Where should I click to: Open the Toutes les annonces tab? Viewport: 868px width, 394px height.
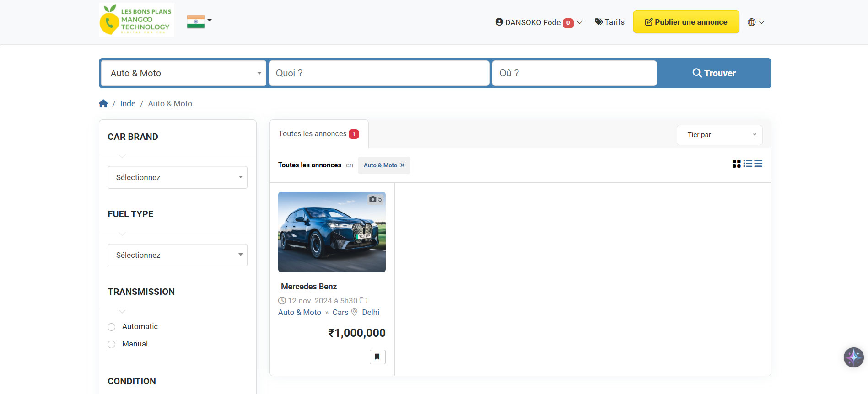tap(318, 134)
